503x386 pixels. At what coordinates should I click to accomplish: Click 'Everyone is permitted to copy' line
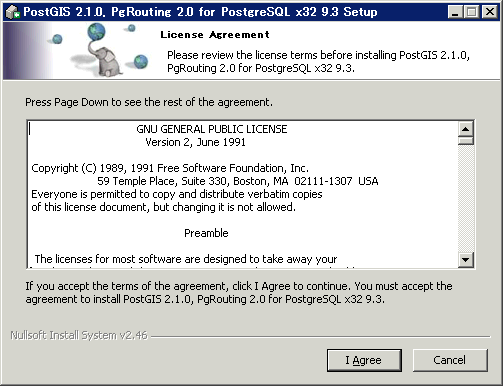(177, 194)
